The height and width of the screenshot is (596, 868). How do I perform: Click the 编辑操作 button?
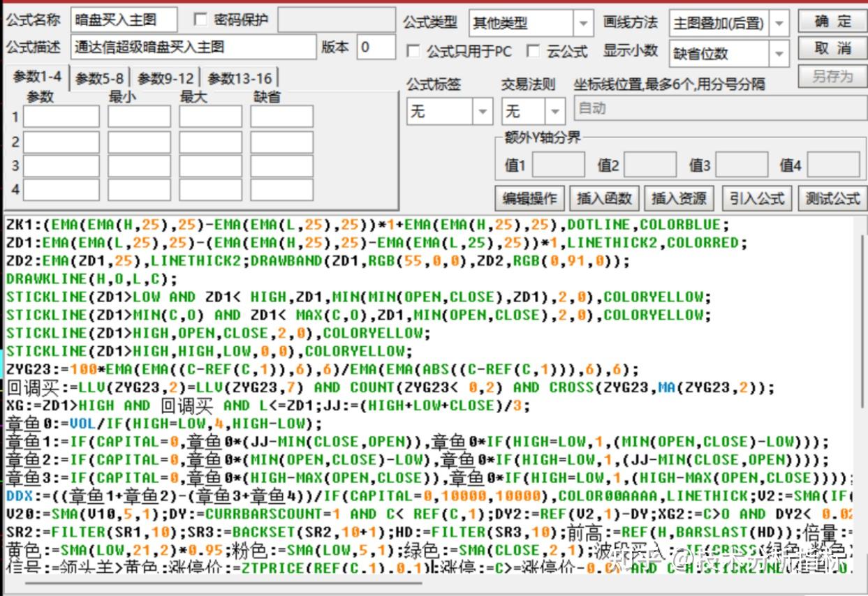tap(529, 198)
